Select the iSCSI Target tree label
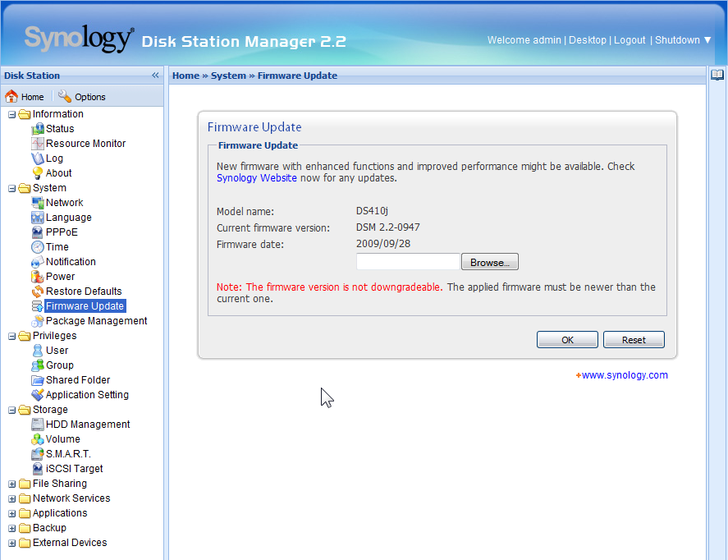This screenshot has width=728, height=560. click(75, 469)
